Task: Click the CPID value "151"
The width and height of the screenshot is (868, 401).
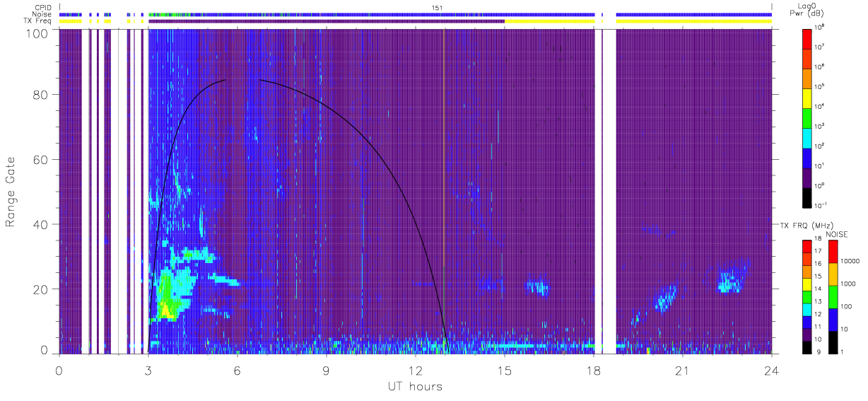Action: point(436,8)
